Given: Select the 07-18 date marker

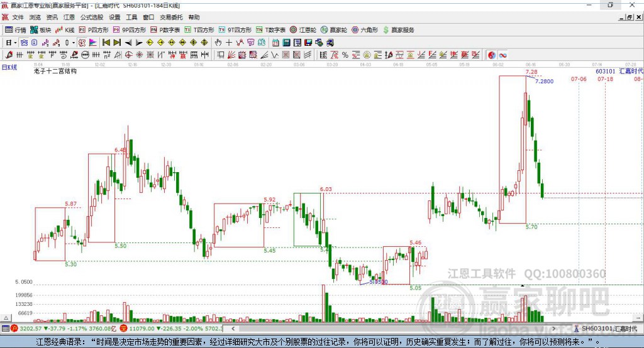Looking at the screenshot, I should point(605,79).
